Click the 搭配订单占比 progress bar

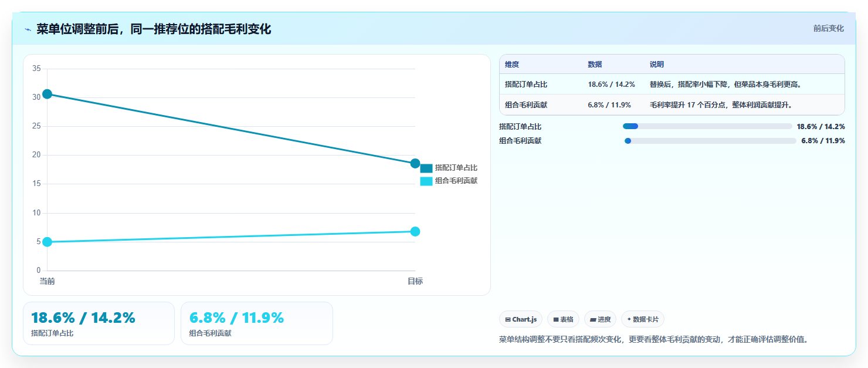coord(707,126)
